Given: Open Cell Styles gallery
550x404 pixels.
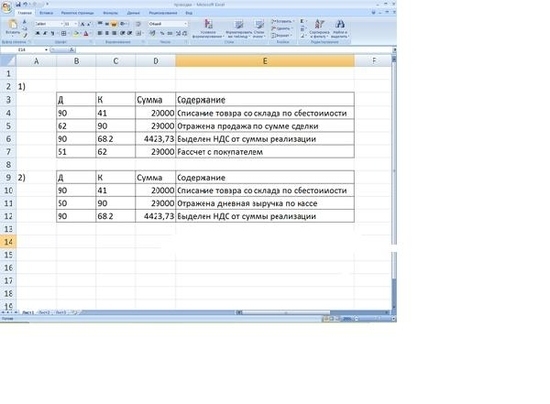Looking at the screenshot, I should click(259, 28).
